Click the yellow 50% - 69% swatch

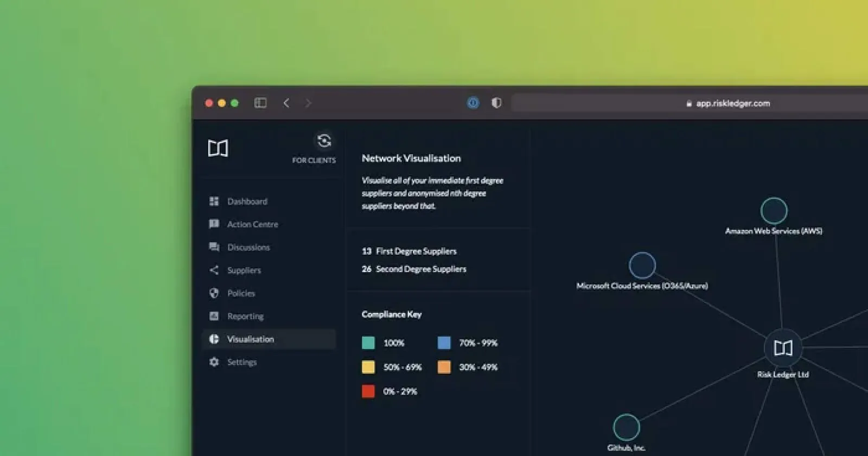click(368, 367)
